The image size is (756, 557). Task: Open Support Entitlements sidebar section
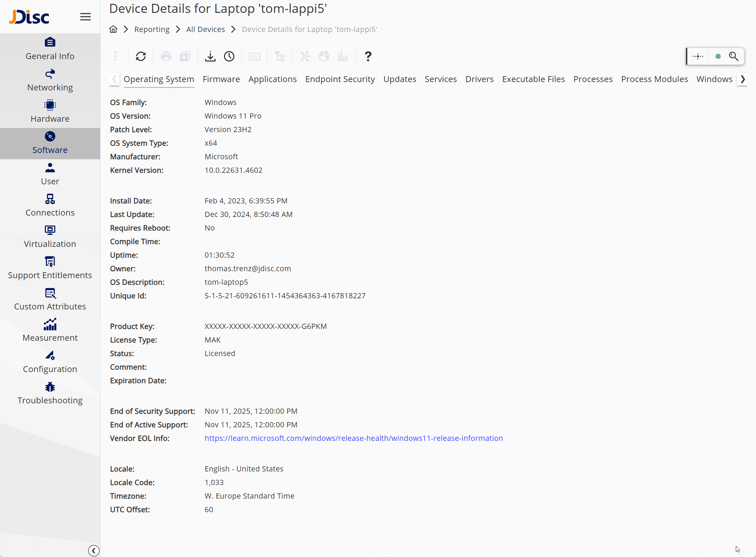(x=50, y=268)
